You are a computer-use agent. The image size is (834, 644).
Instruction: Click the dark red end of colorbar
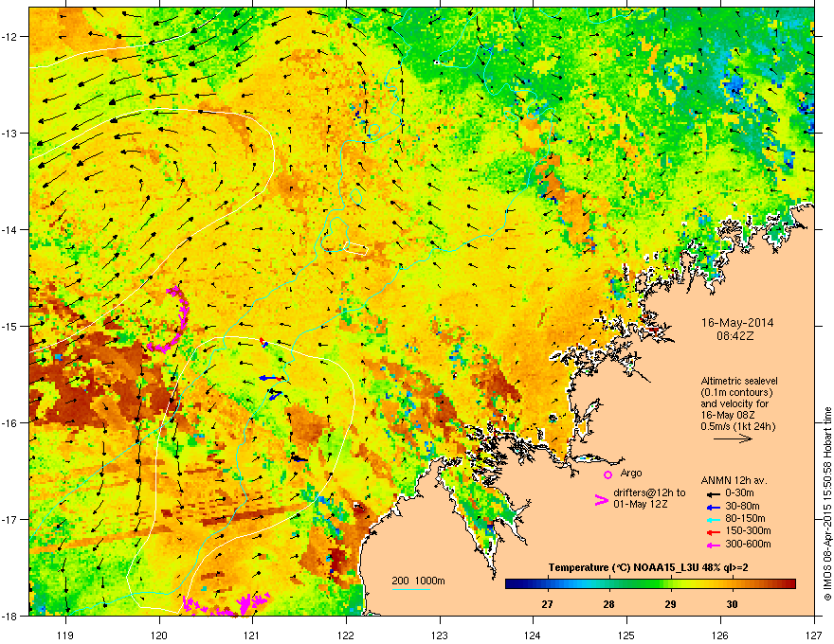tap(789, 583)
